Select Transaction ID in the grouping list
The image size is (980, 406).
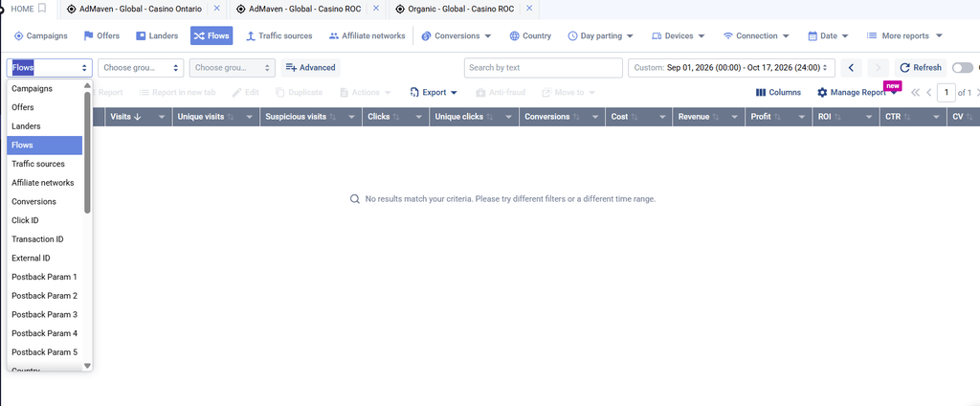(x=44, y=239)
